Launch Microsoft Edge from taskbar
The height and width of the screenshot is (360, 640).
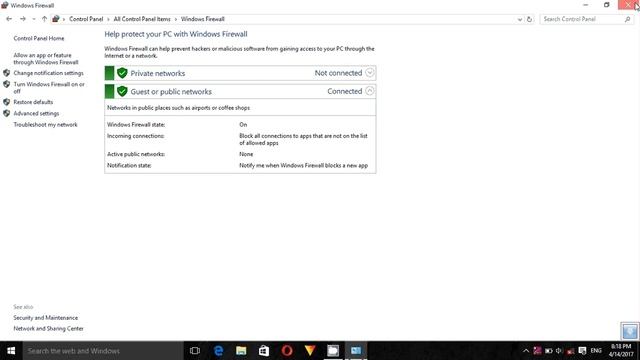tap(218, 351)
